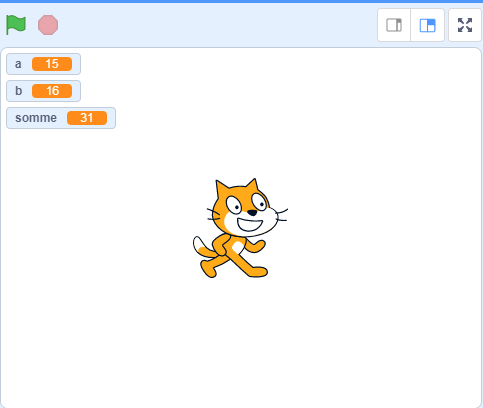The height and width of the screenshot is (408, 483).
Task: Click the Scratch cat sprite on stage
Action: pyautogui.click(x=240, y=228)
